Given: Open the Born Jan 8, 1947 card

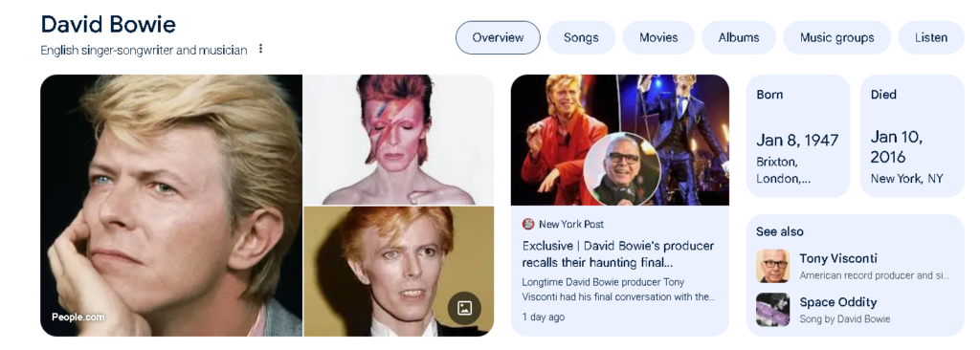Looking at the screenshot, I should click(798, 136).
